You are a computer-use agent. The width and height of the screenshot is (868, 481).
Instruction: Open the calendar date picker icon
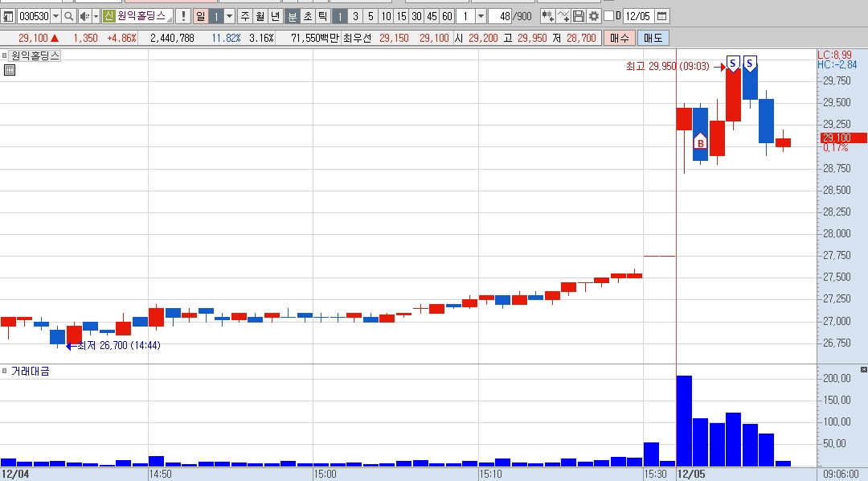pyautogui.click(x=661, y=16)
